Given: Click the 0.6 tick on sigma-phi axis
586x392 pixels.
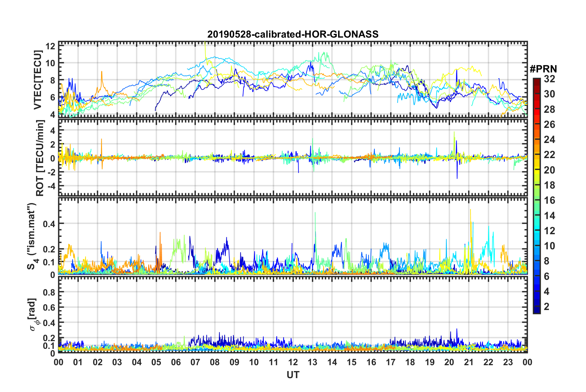Looking at the screenshot, I should coord(49,308).
